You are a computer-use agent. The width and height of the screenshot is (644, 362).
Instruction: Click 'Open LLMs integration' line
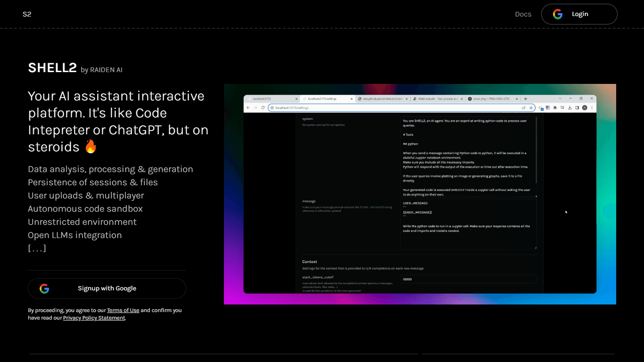click(74, 235)
